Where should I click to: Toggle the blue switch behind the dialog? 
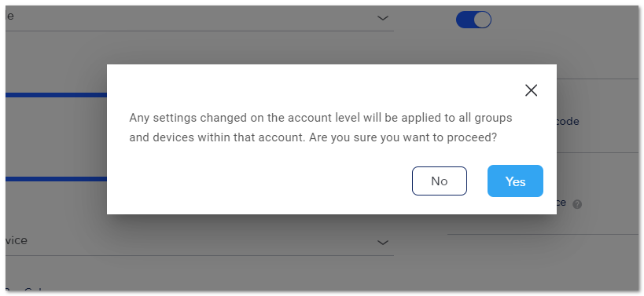click(x=473, y=20)
